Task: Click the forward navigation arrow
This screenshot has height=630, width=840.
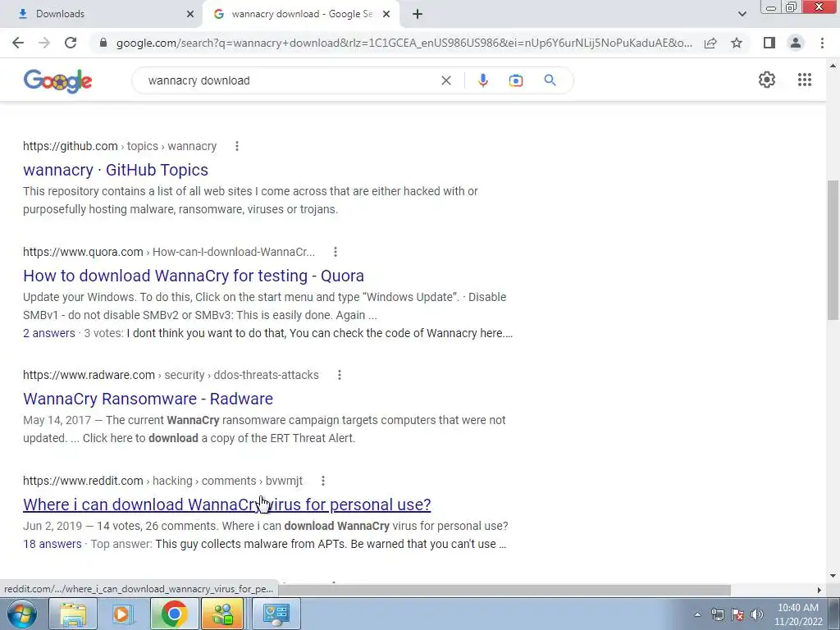Action: tap(44, 43)
